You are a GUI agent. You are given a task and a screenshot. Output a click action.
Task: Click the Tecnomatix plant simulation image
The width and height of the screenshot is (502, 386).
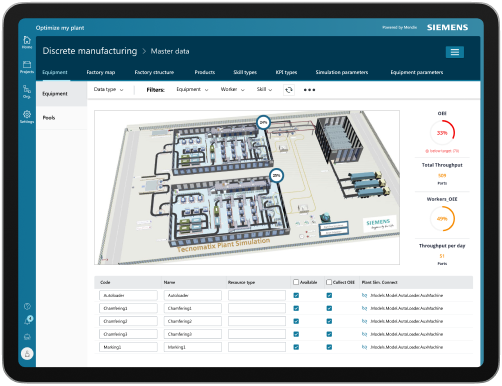point(247,188)
